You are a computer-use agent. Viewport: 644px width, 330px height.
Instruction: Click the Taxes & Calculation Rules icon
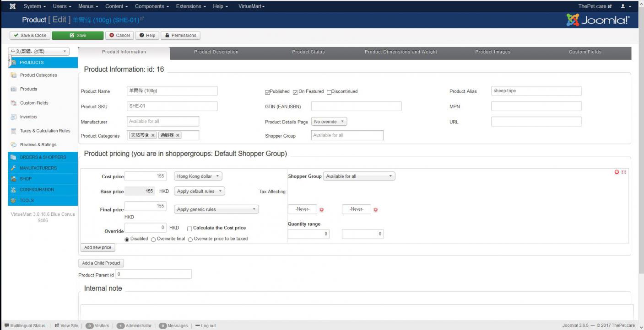(14, 131)
